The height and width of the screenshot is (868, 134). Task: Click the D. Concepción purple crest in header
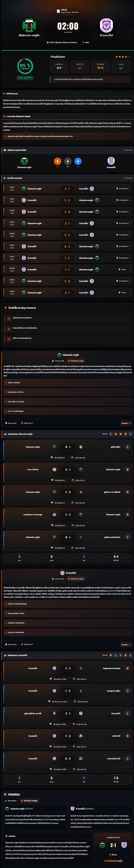pos(106,26)
